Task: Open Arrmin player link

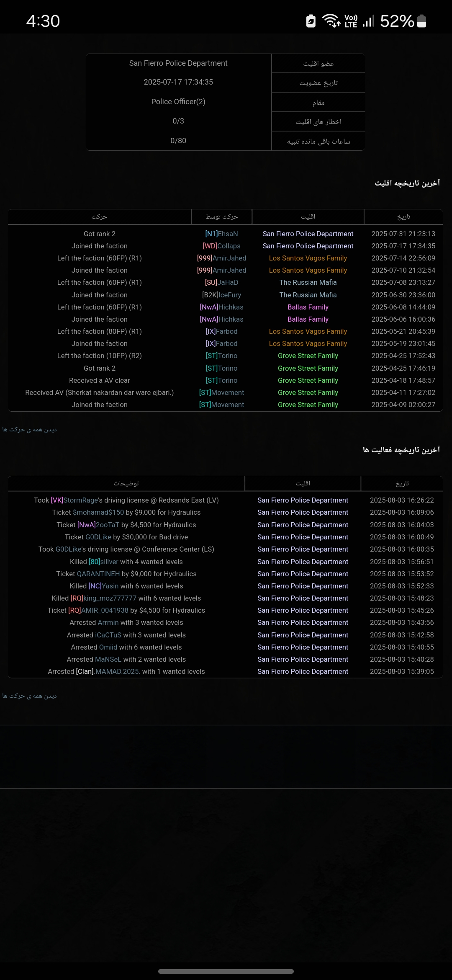Action: point(108,622)
